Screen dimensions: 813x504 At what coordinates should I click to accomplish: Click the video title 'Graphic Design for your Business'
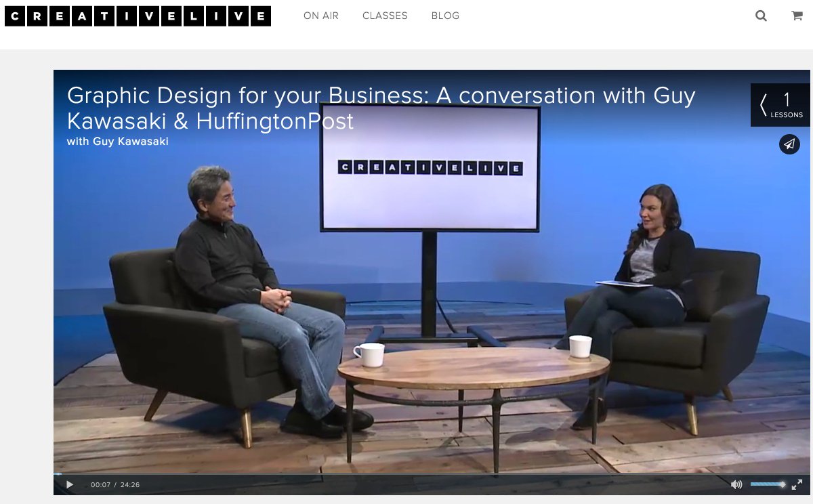pos(381,108)
